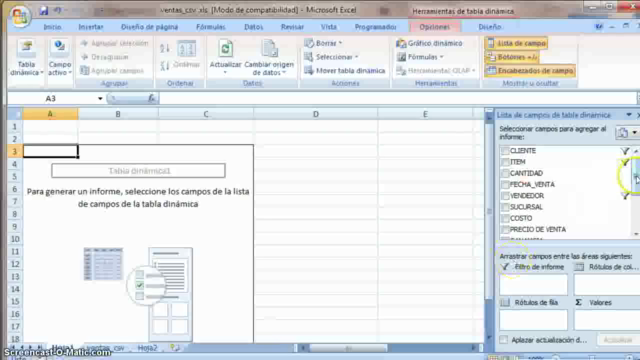Sort descending Z to A
This screenshot has height=360, width=640.
(x=164, y=65)
